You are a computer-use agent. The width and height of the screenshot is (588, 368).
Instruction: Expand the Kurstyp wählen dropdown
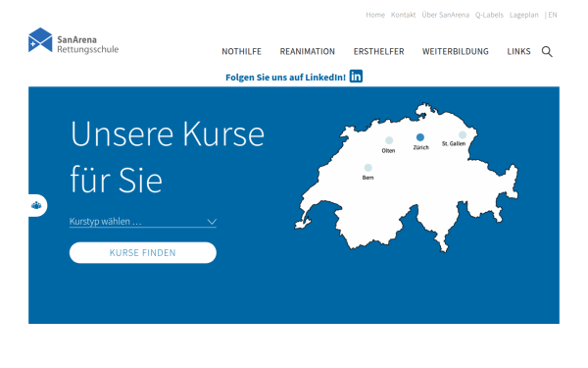tap(143, 222)
